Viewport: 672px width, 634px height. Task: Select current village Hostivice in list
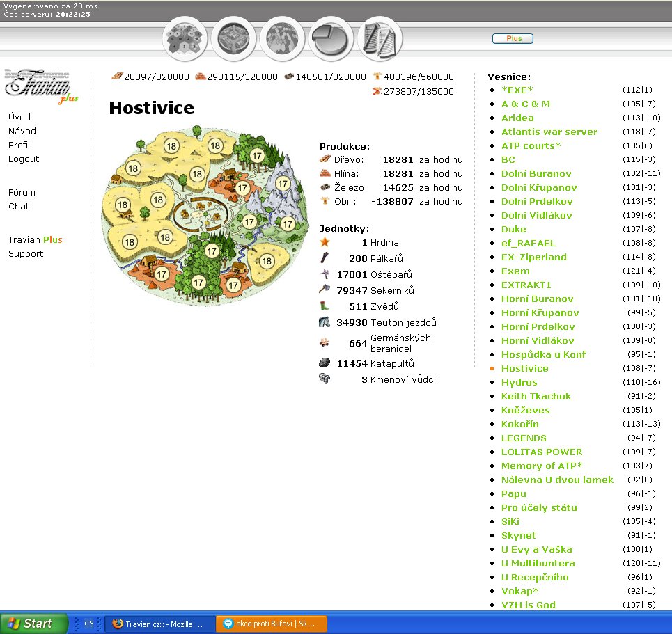tap(524, 368)
